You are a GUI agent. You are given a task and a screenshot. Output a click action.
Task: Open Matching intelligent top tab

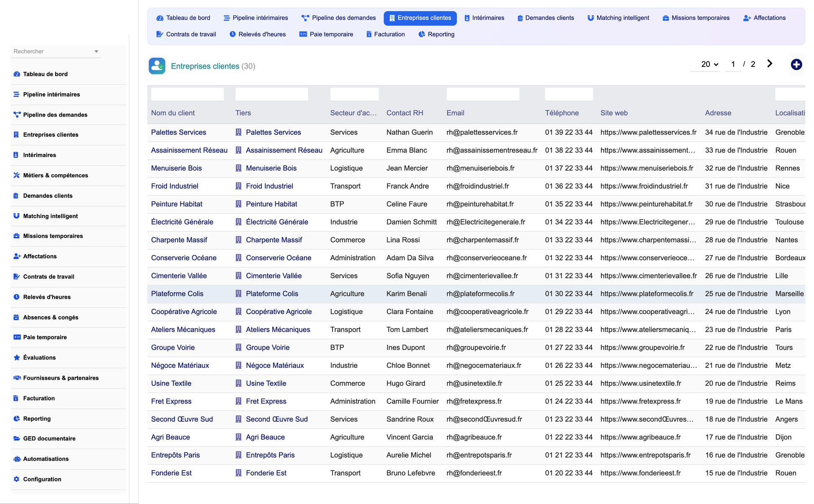pyautogui.click(x=618, y=18)
